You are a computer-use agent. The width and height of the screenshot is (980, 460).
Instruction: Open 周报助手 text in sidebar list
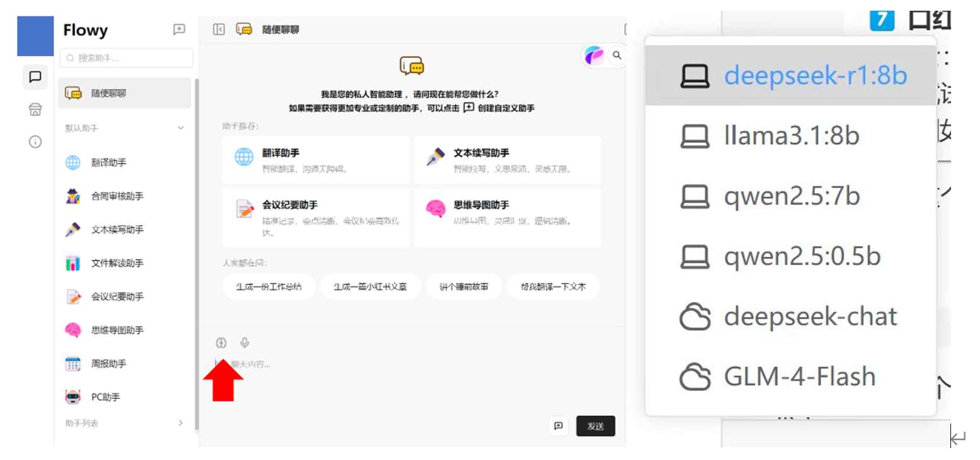coord(109,364)
